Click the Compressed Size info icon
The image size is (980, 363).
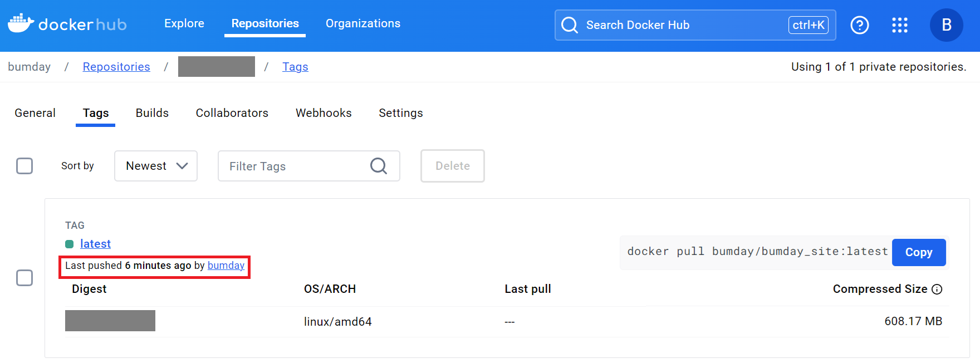[x=937, y=289]
